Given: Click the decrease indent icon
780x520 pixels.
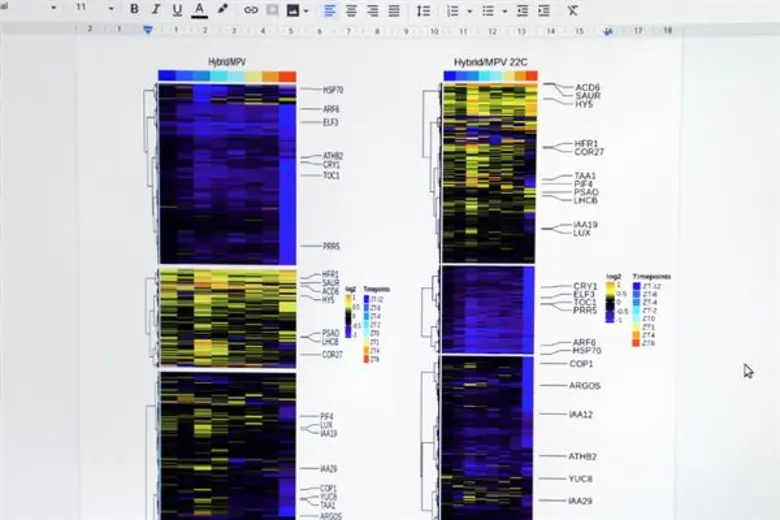Looking at the screenshot, I should pyautogui.click(x=524, y=10).
